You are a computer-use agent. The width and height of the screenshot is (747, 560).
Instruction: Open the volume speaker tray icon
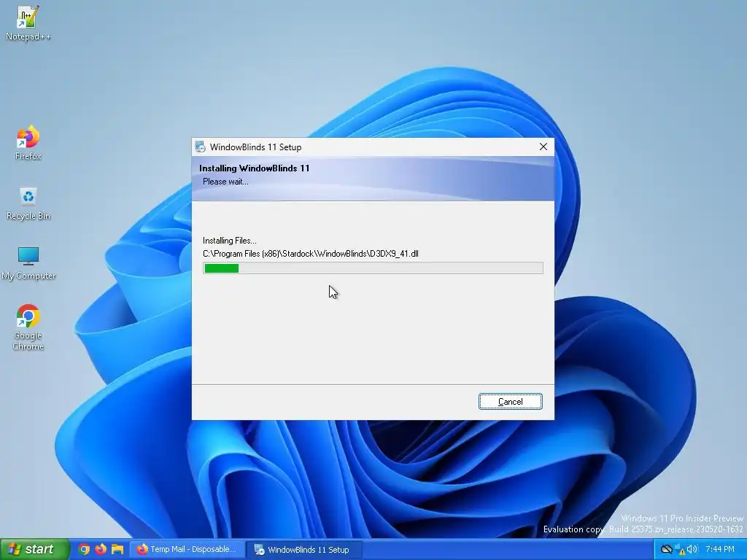[692, 550]
